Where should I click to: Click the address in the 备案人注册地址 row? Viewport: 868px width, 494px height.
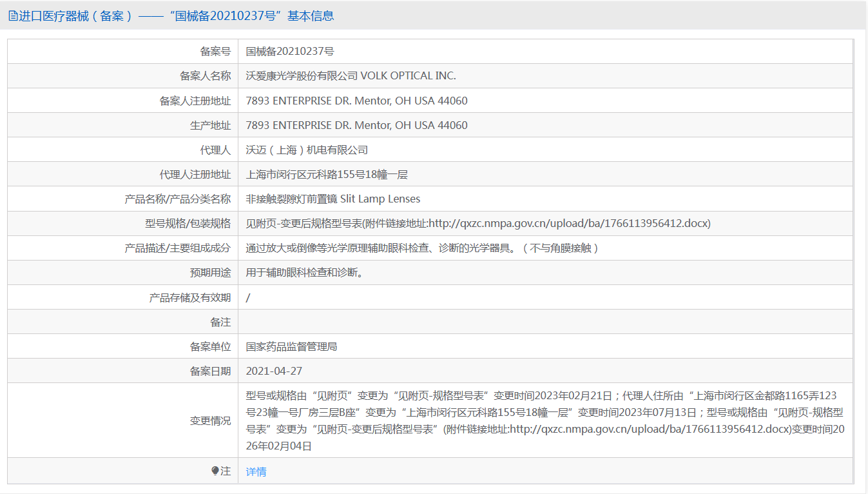[x=357, y=101]
